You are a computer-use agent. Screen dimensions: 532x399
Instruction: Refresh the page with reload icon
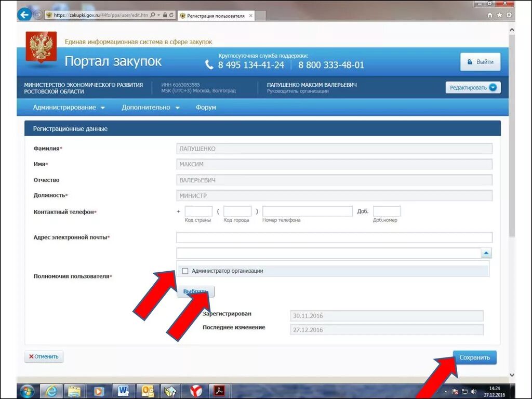point(171,15)
